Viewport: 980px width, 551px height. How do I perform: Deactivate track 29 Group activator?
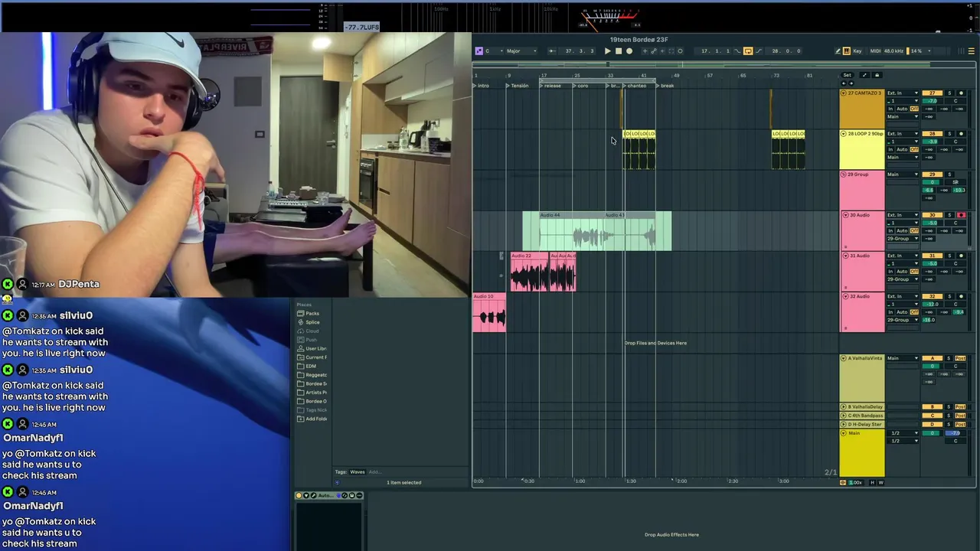933,174
